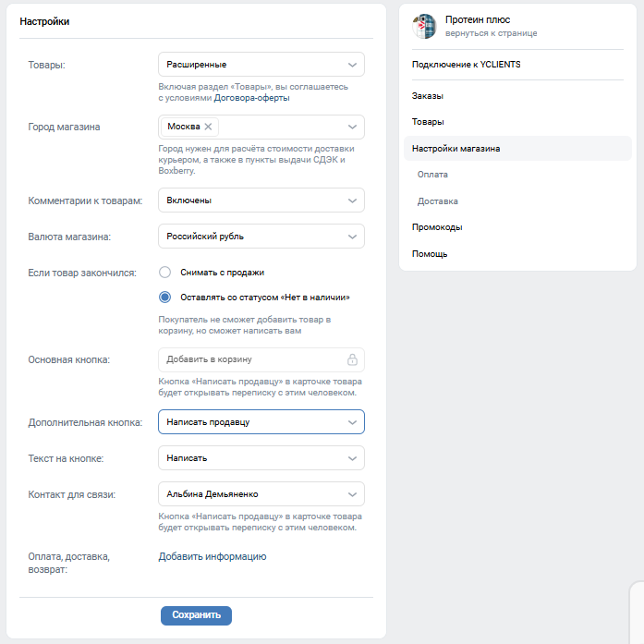Image resolution: width=644 pixels, height=644 pixels.
Task: Open Заказы in the side menu
Action: 428,96
